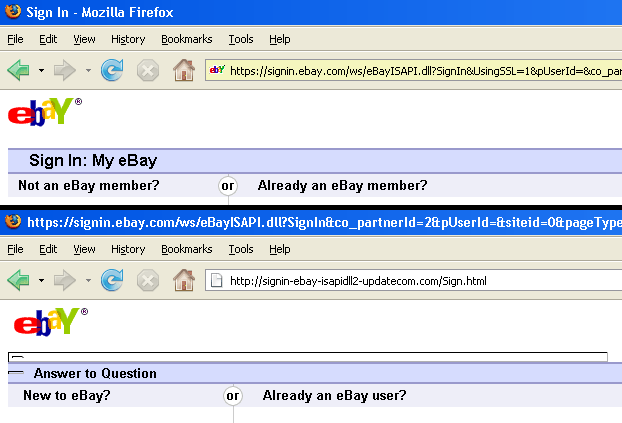622x423 pixels.
Task: Go Home in the bottom Firefox window
Action: (x=184, y=280)
